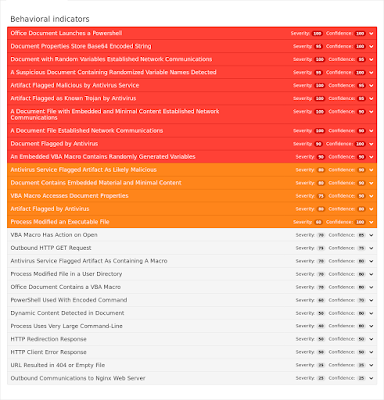384x400 pixels.
Task: Open chevron beside Artifact Flagged Malicious by Antivirus Service
Action: click(371, 86)
